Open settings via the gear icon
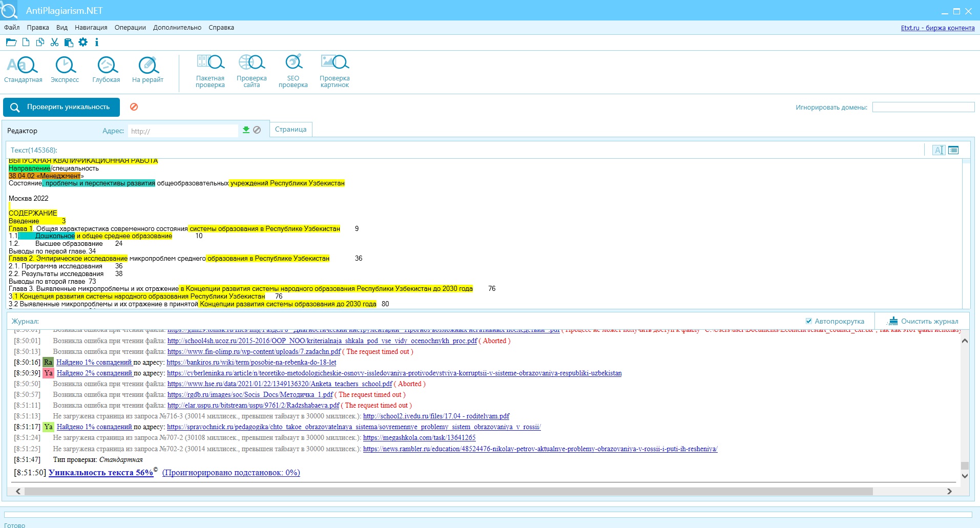The height and width of the screenshot is (528, 980). (x=83, y=43)
